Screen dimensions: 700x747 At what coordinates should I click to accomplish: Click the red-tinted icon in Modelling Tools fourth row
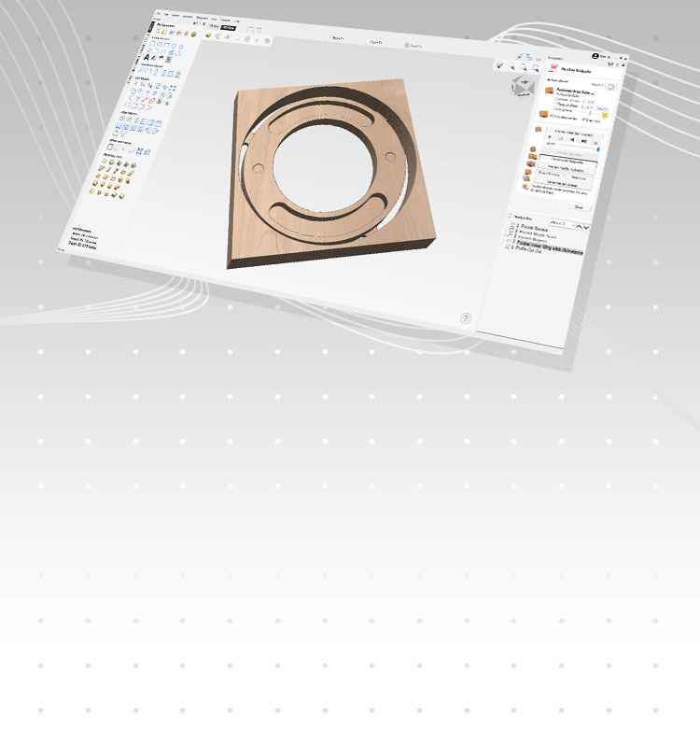(117, 188)
